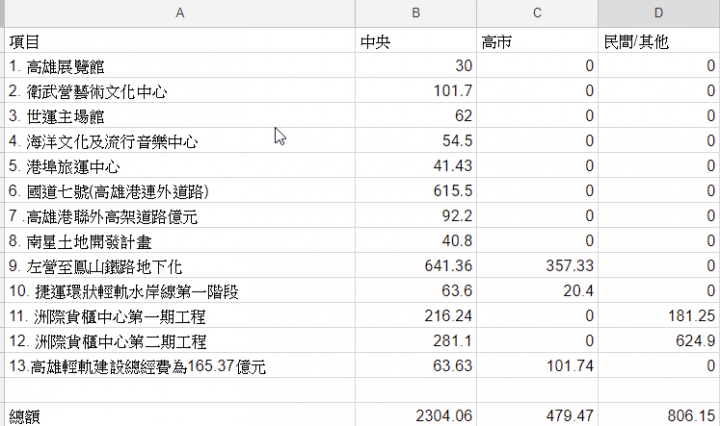Select the value 281.1
720x426 pixels.
click(416, 341)
